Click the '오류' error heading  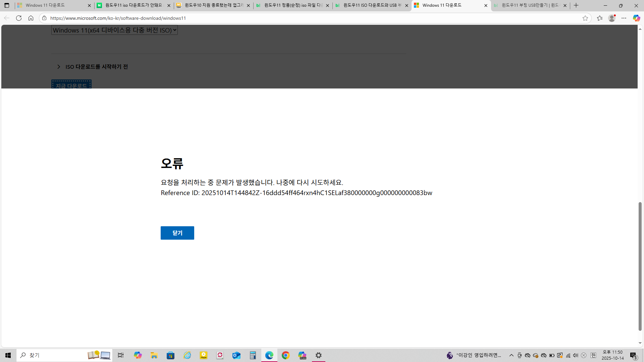coord(172,164)
